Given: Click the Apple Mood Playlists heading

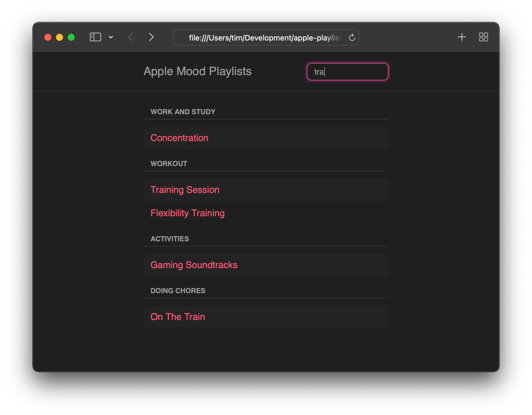Looking at the screenshot, I should coord(197,71).
